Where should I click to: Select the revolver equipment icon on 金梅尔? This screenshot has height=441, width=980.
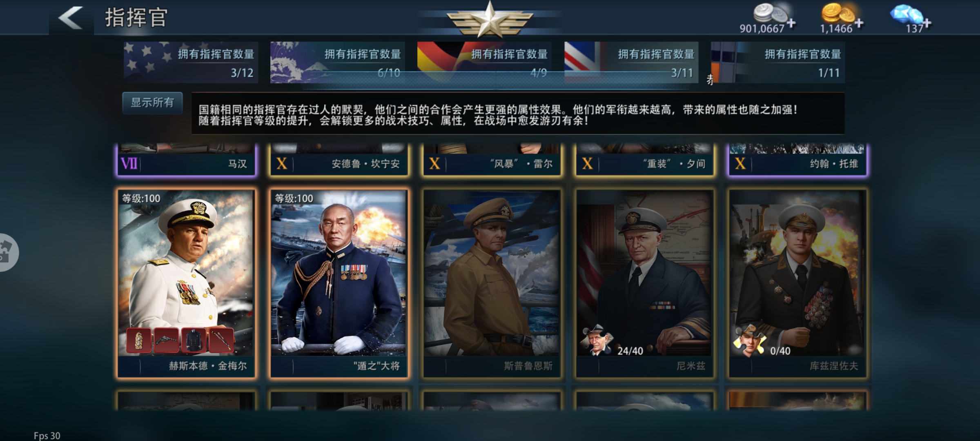tap(166, 340)
